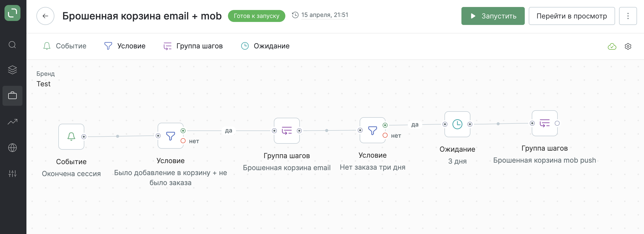Click the Запустить launch button
The width and height of the screenshot is (644, 234).
pos(493,16)
